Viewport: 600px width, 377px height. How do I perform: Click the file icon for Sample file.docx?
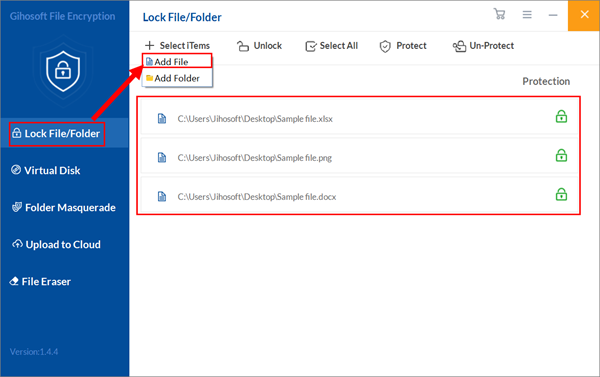[x=162, y=197]
